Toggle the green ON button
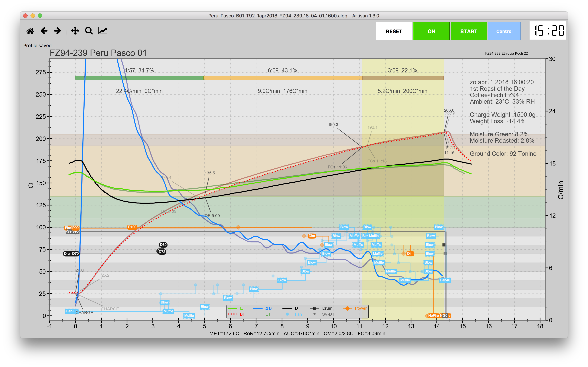The height and width of the screenshot is (367, 588). 431,31
